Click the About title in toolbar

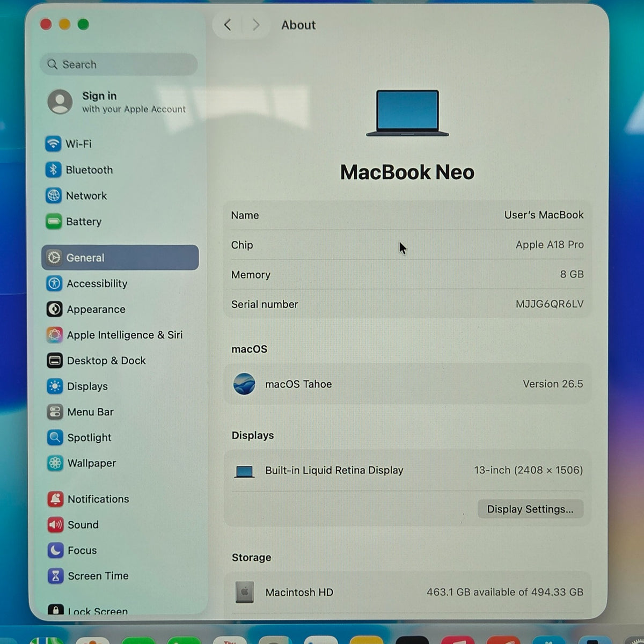click(x=298, y=25)
